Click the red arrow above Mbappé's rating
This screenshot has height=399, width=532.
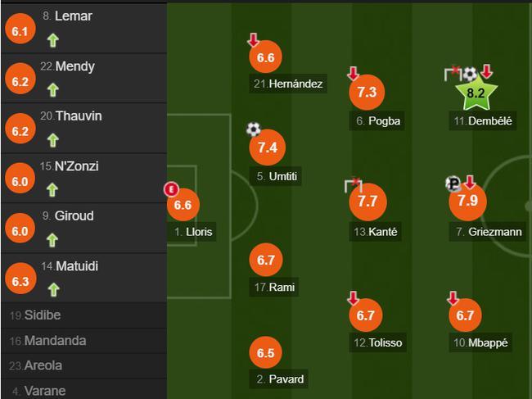click(x=453, y=297)
